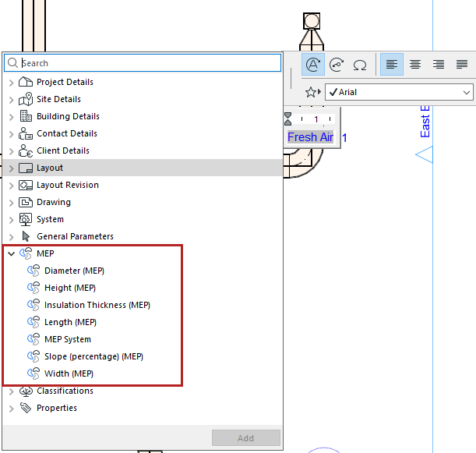The image size is (476, 453).
Task: Select Height (MEP) autotext
Action: 70,288
